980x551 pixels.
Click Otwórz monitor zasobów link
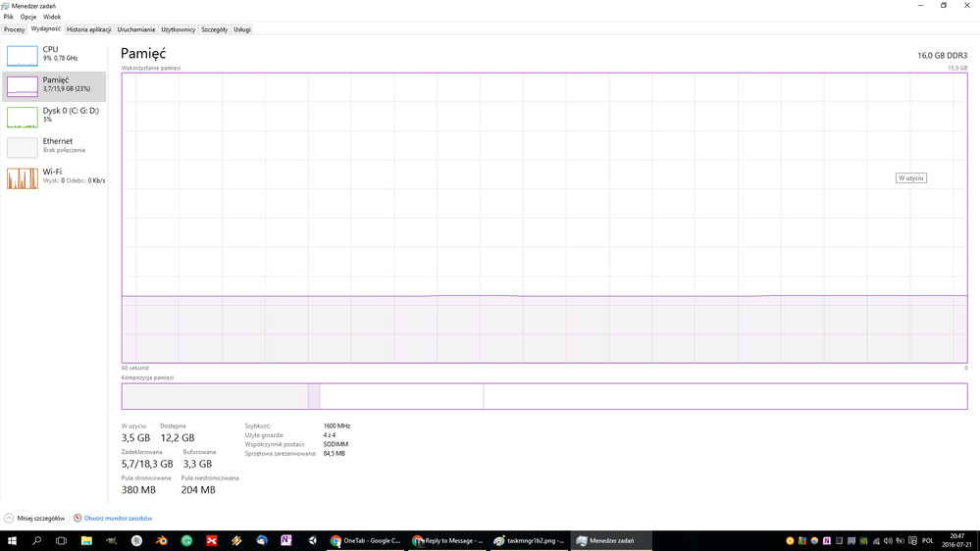pyautogui.click(x=118, y=518)
